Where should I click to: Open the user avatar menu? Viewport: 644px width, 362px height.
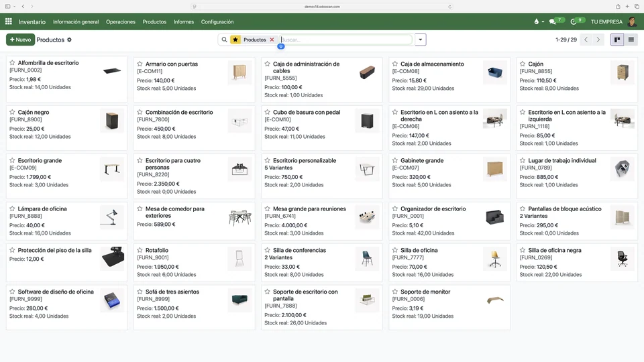click(x=633, y=21)
